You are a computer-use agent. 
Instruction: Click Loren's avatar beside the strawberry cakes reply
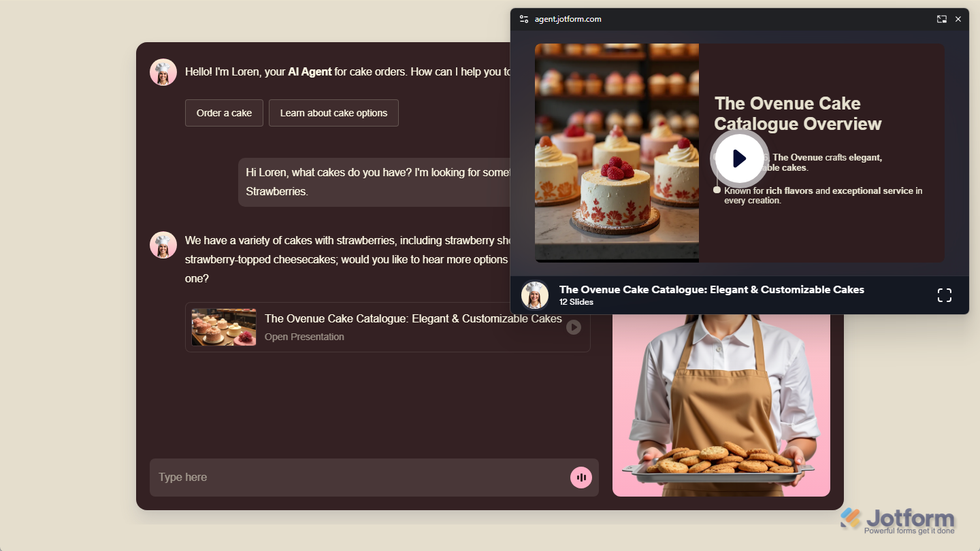[163, 245]
